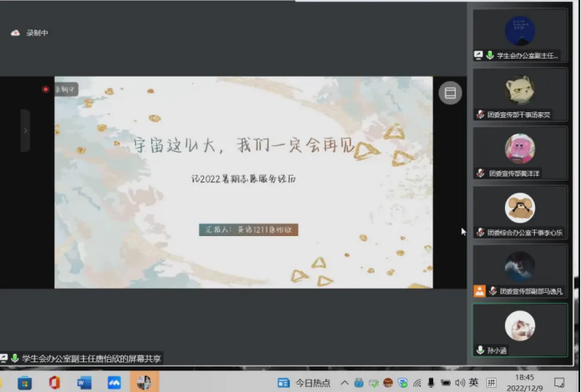Toggle the muted microphone on 黄洋洋's tile
Image resolution: width=581 pixels, height=392 pixels.
(x=480, y=173)
